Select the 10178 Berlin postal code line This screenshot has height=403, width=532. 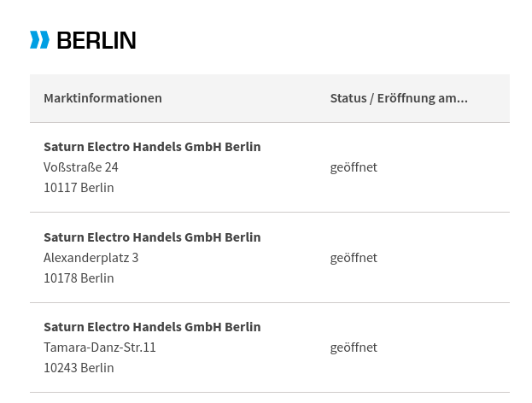point(79,277)
